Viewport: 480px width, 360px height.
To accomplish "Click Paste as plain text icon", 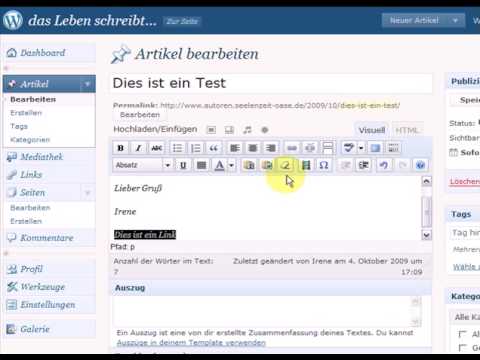I will pos(249,165).
